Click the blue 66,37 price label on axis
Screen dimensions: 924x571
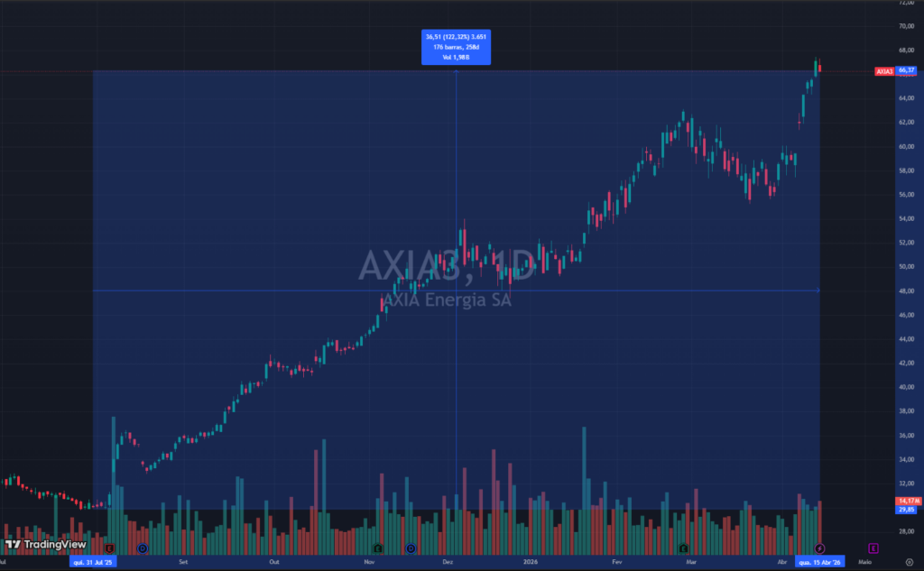coord(906,70)
